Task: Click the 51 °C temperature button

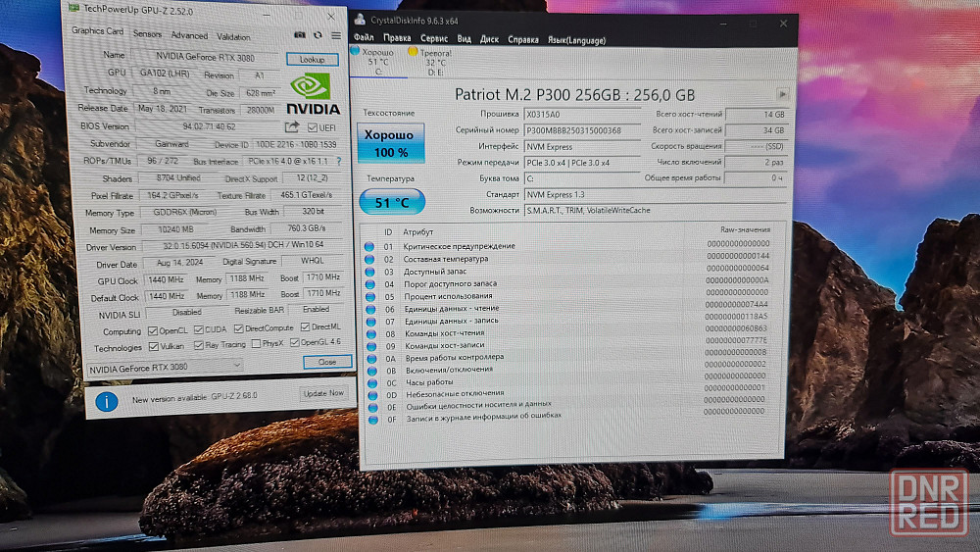Action: [392, 203]
